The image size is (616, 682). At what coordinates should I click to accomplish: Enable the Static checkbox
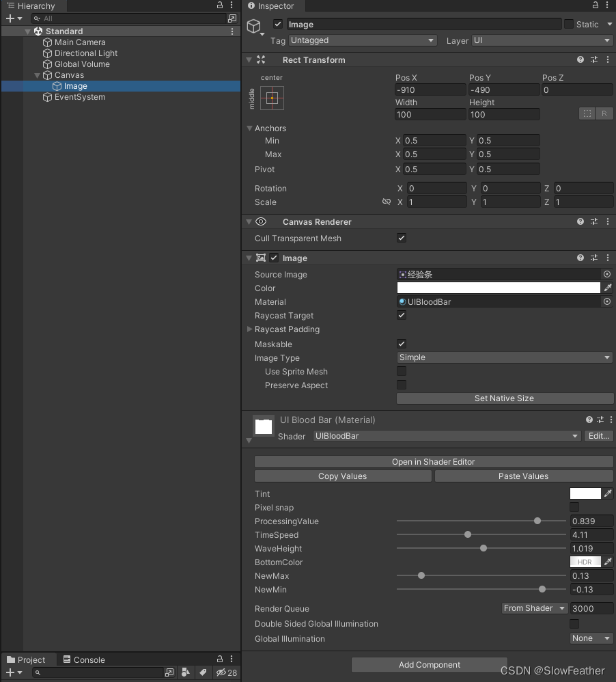569,24
